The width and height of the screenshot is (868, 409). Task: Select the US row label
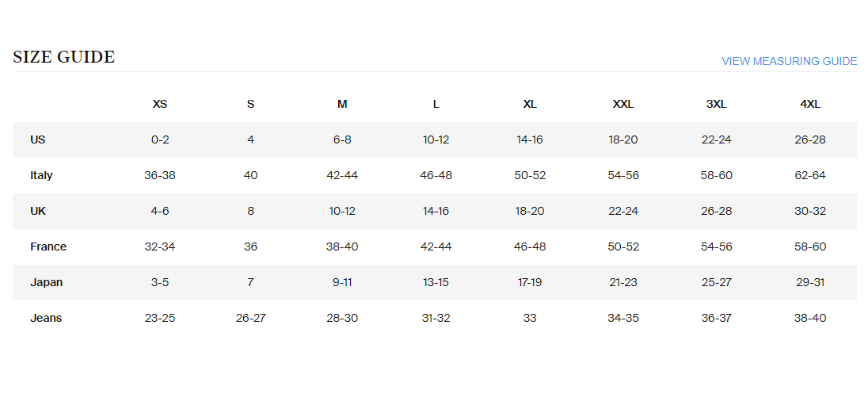point(38,140)
